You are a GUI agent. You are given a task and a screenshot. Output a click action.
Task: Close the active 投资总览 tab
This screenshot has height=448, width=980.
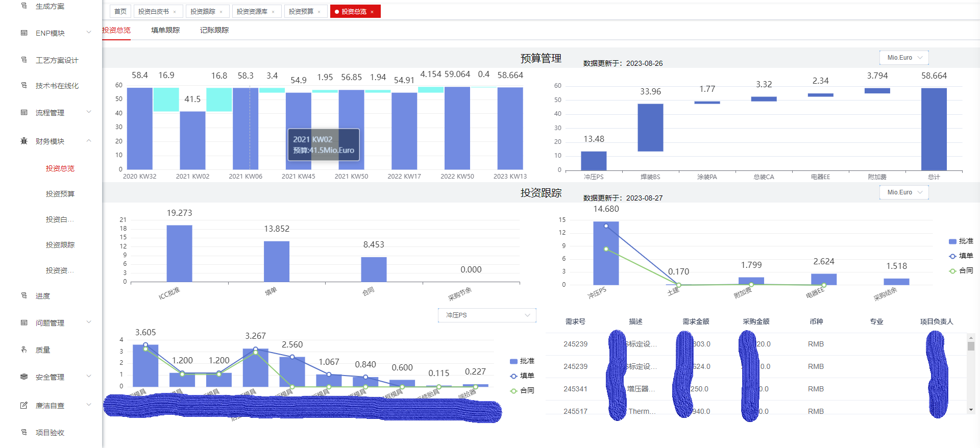point(372,12)
